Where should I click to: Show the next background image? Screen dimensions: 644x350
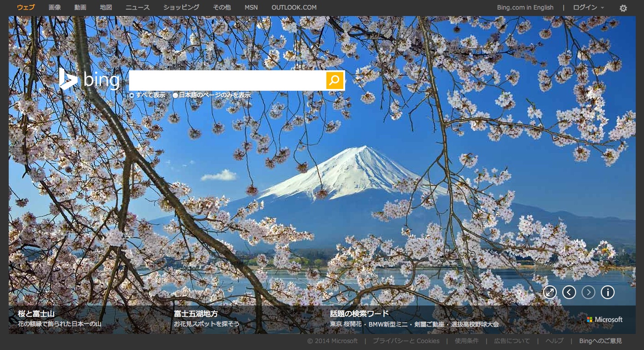pos(588,292)
